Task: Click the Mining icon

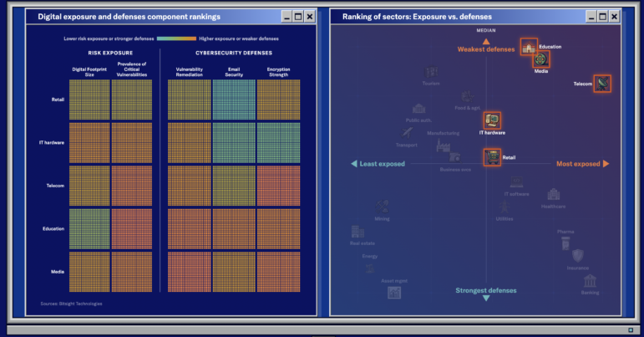Action: pyautogui.click(x=382, y=207)
